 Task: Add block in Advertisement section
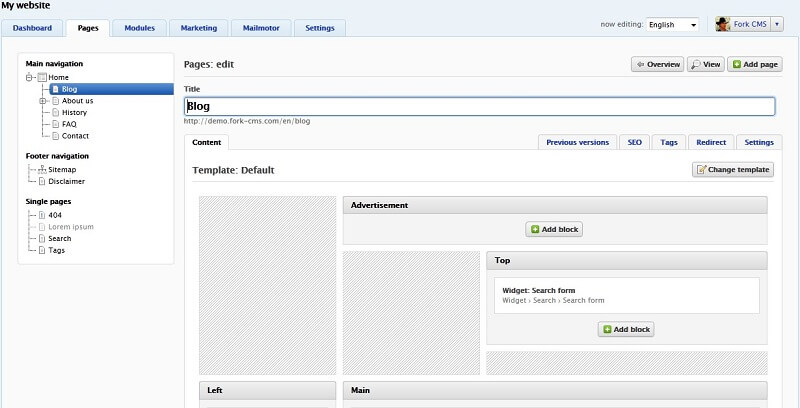554,230
